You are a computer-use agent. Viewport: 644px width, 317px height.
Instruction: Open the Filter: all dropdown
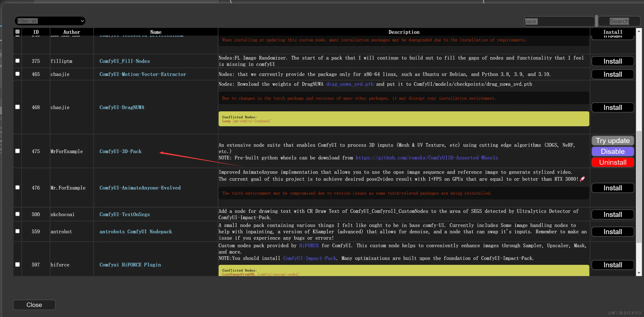pos(50,21)
